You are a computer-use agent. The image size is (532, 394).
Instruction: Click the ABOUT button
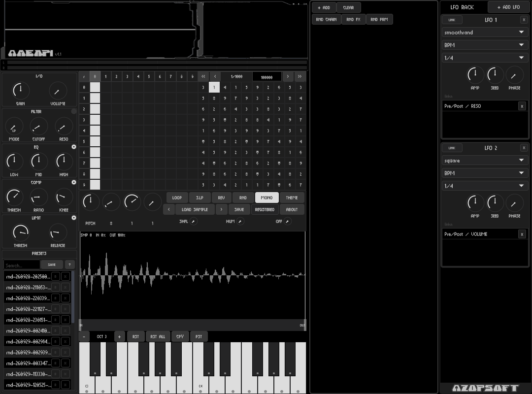[x=292, y=210]
